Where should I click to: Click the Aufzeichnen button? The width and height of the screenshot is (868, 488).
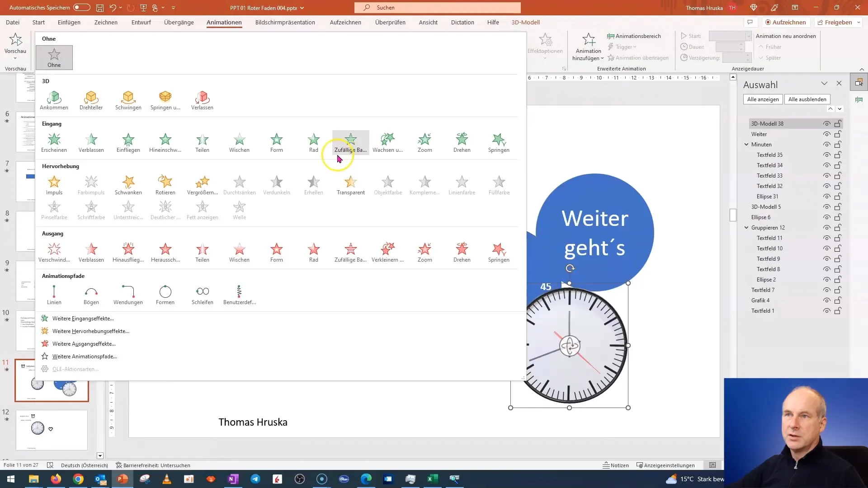click(785, 22)
